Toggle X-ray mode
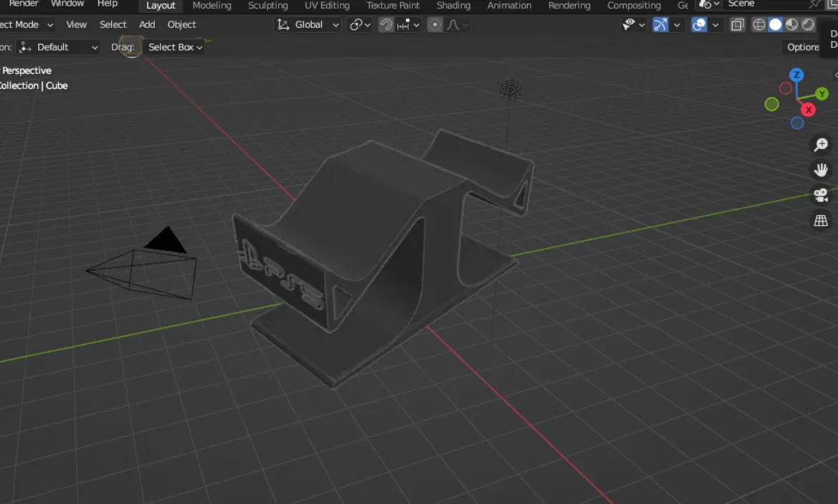Screen dimensions: 838x504 point(738,24)
